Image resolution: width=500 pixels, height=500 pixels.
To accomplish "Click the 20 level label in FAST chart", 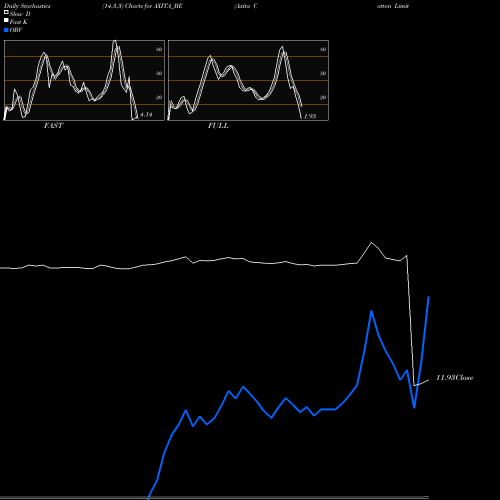I will (159, 97).
